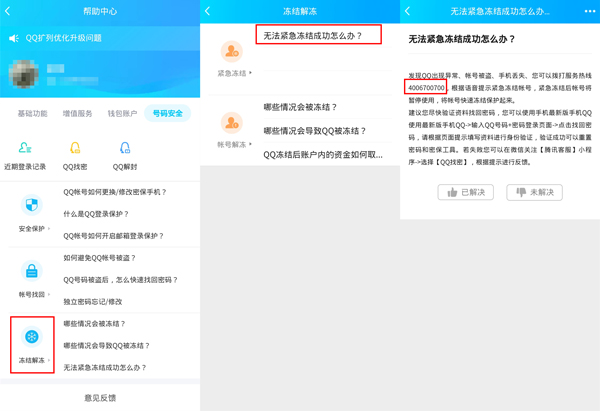Open 无法紧急冻结成功怎么办 on 冻结解冻 screen
This screenshot has height=411, width=600.
[313, 36]
